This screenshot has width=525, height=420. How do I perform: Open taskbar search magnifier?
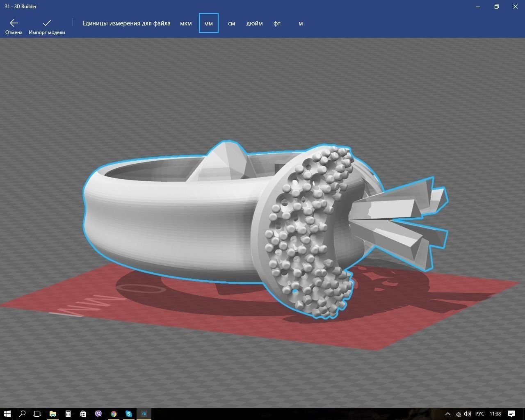point(22,414)
